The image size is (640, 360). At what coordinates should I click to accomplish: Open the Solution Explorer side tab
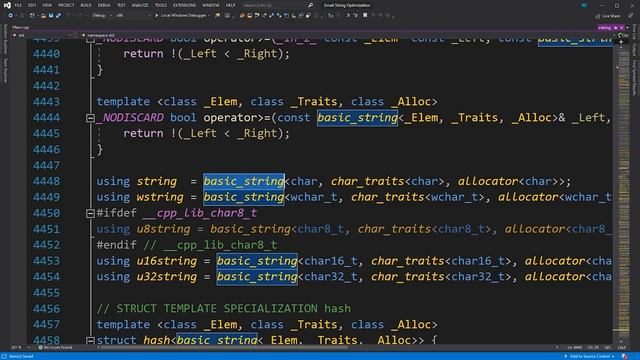(5, 39)
